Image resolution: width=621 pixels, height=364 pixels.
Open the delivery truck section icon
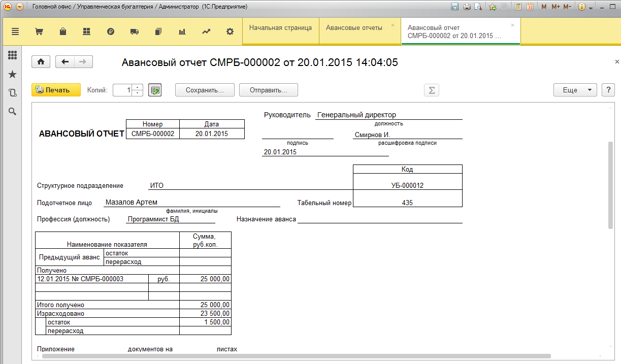[135, 31]
